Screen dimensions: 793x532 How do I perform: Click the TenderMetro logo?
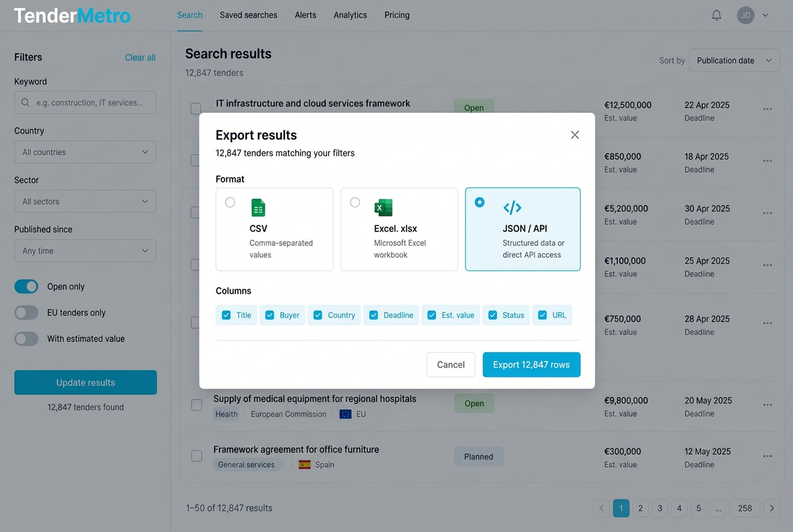pyautogui.click(x=72, y=15)
